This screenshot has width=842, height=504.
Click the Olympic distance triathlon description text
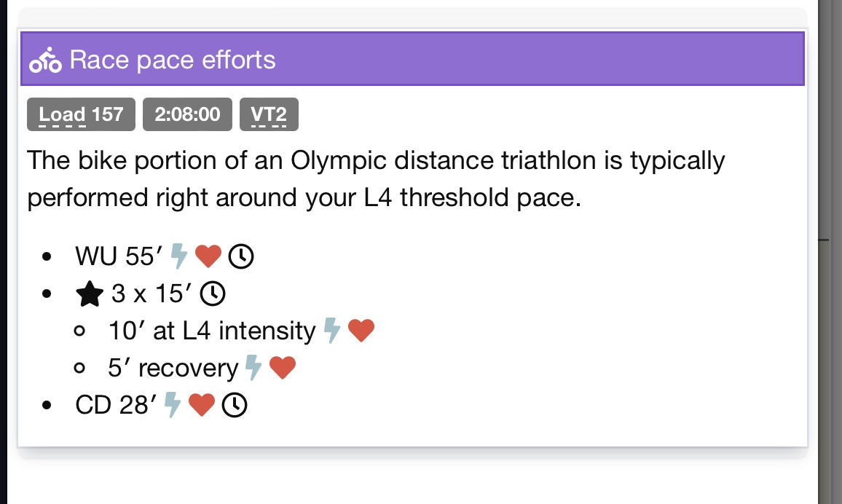376,178
